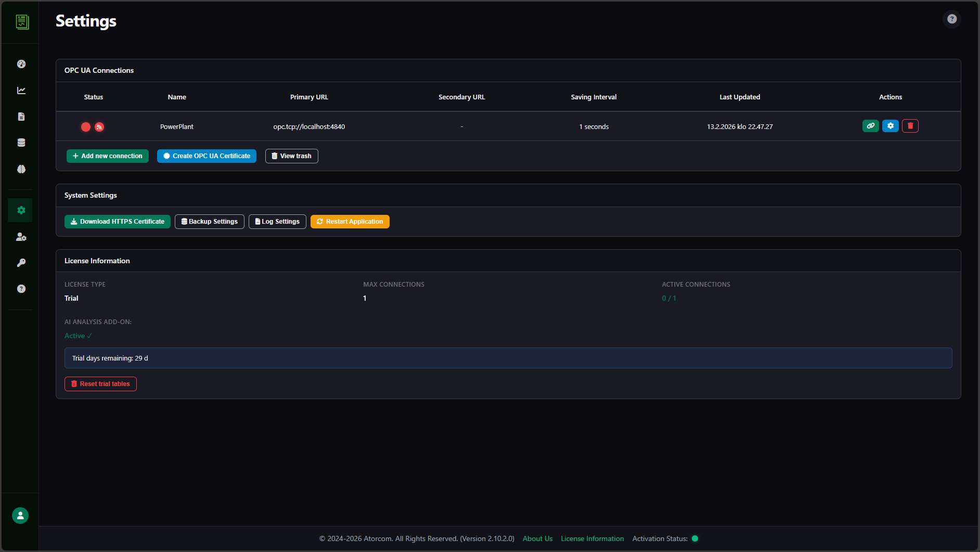Viewport: 980px width, 552px height.
Task: Click the green Activation Status dot in the footer
Action: click(x=695, y=538)
